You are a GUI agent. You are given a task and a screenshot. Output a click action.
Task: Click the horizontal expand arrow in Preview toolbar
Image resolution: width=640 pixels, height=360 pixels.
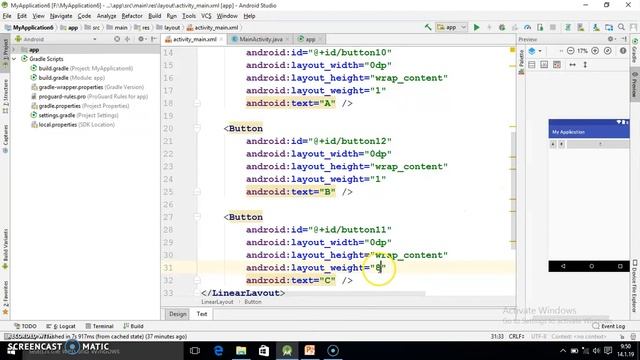pyautogui.click(x=573, y=65)
